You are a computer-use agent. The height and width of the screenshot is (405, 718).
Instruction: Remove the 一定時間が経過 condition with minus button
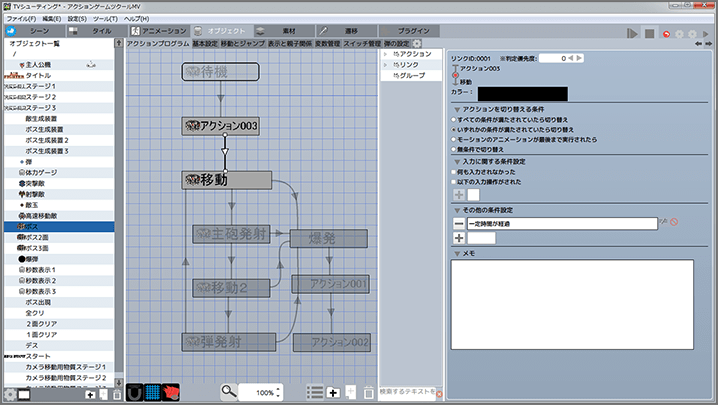[x=459, y=222]
